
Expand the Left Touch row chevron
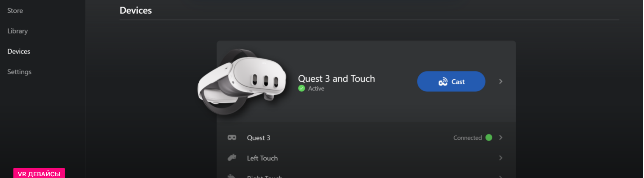501,158
